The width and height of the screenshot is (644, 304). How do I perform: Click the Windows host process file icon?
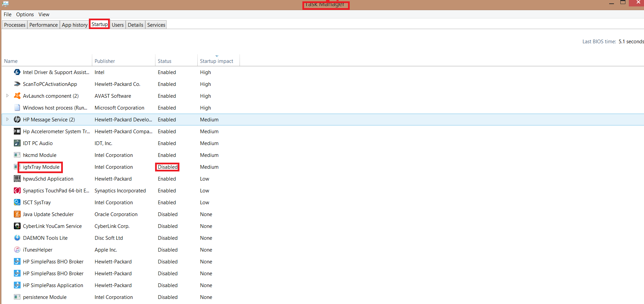[x=17, y=108]
